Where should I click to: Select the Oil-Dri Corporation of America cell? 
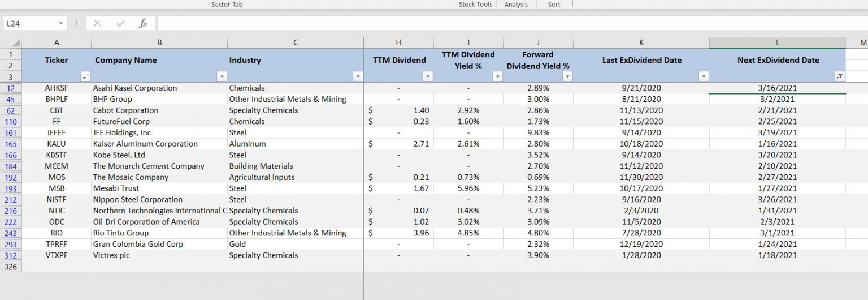coord(159,222)
